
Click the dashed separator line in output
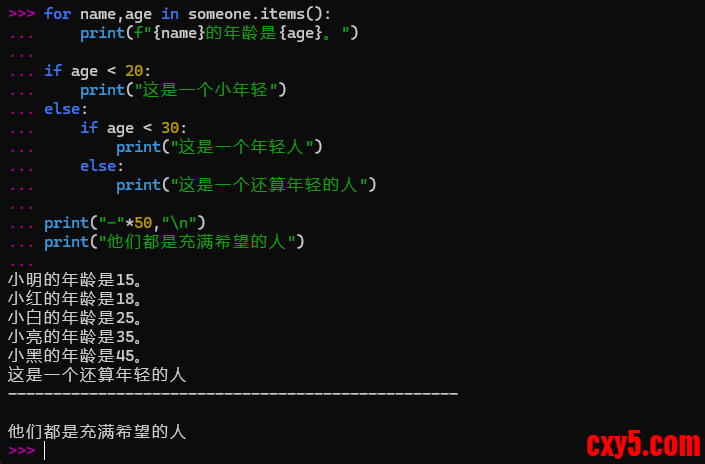(232, 394)
